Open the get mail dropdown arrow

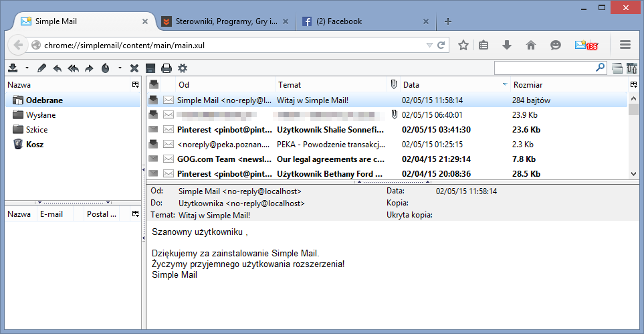pos(27,68)
